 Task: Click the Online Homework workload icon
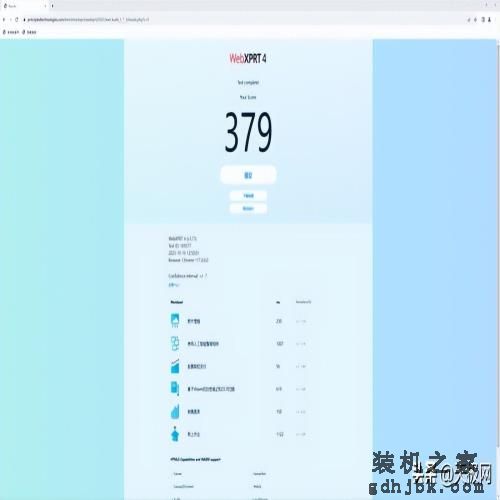click(x=175, y=434)
